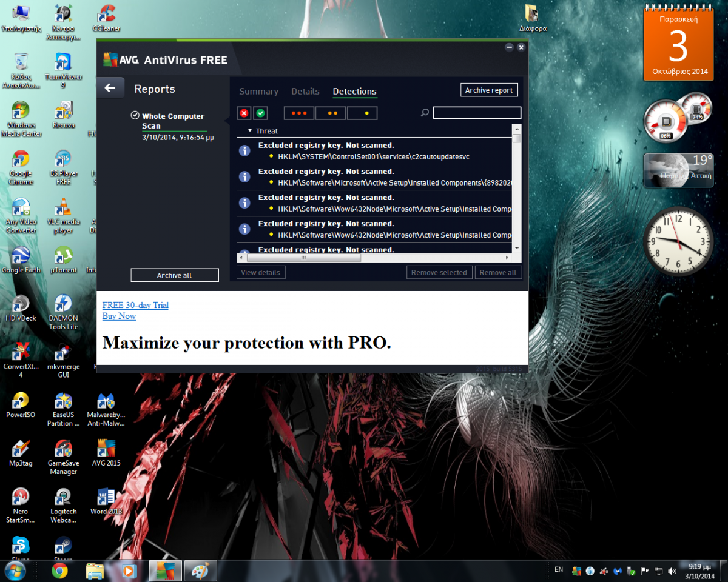This screenshot has width=728, height=582.
Task: Click the View details button
Action: click(x=261, y=272)
